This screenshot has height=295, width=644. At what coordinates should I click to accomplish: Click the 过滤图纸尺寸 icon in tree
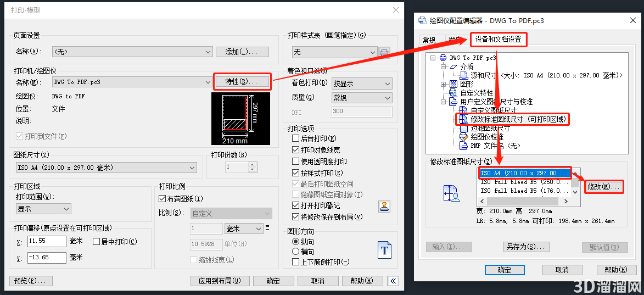[x=463, y=128]
